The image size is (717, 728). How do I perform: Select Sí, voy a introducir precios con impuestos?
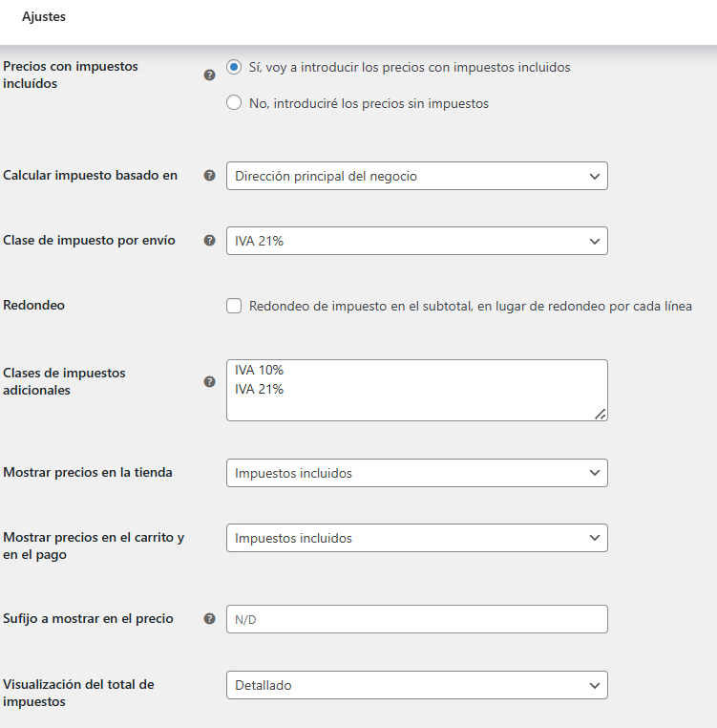click(234, 67)
